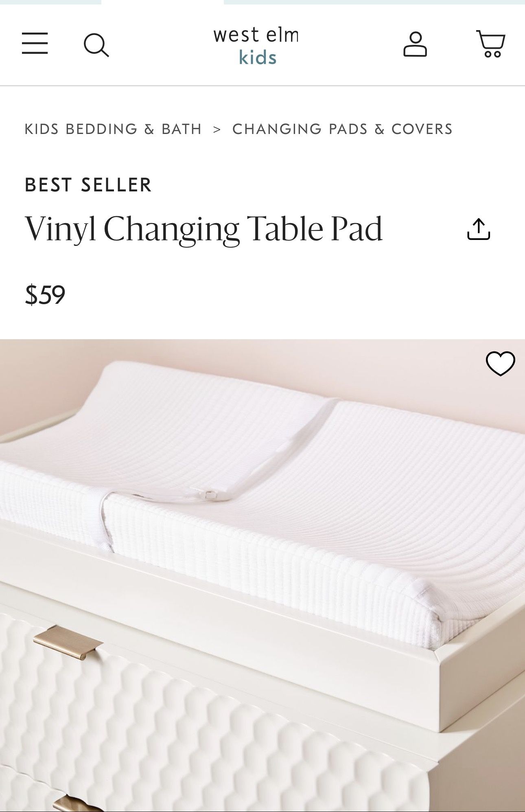Screen dimensions: 525x812
Task: Click the 'west elm' wordmark
Action: pos(256,35)
